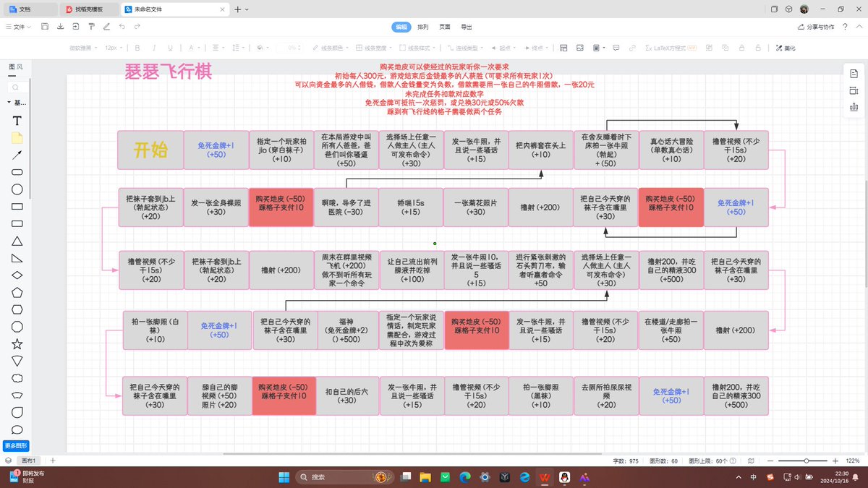This screenshot has width=868, height=488.
Task: Open the Windows Start menu
Action: (283, 477)
